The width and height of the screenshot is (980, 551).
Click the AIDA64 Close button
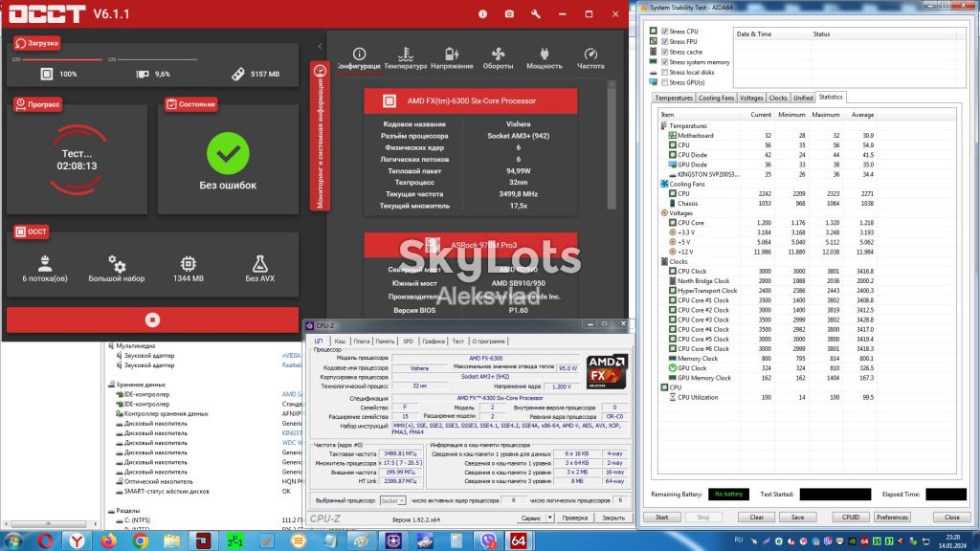(x=952, y=518)
